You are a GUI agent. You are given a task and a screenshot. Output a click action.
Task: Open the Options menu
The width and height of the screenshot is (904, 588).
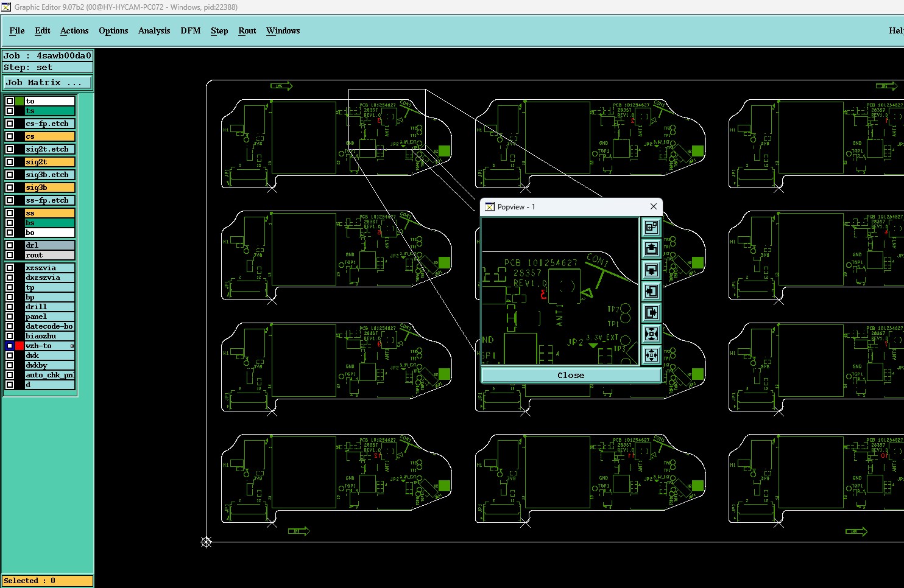tap(113, 30)
